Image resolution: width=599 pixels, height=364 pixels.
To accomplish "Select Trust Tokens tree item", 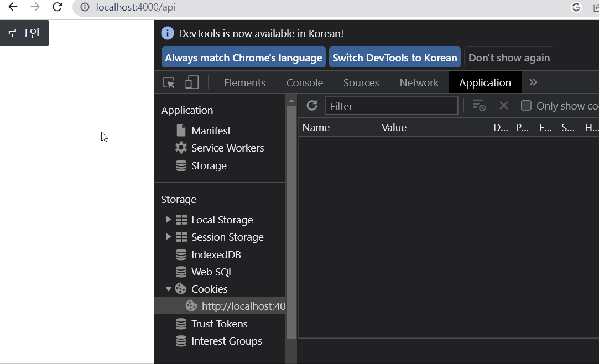I will tap(220, 324).
